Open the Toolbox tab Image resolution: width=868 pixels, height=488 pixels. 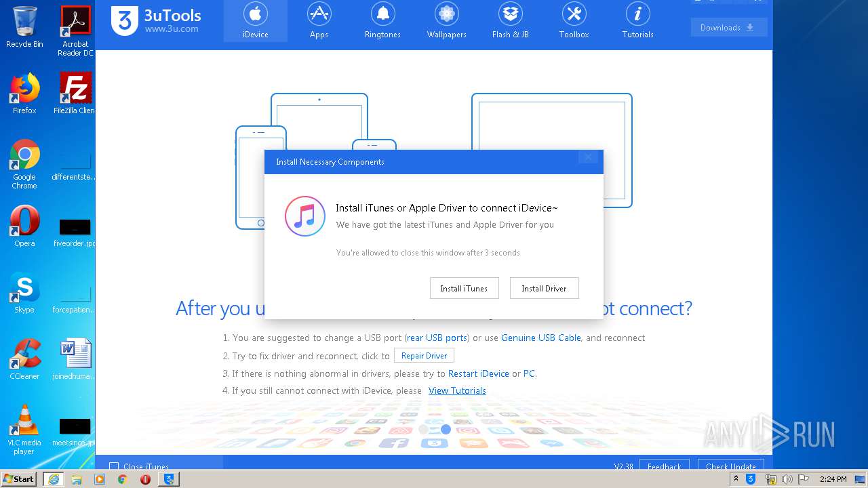pyautogui.click(x=574, y=21)
